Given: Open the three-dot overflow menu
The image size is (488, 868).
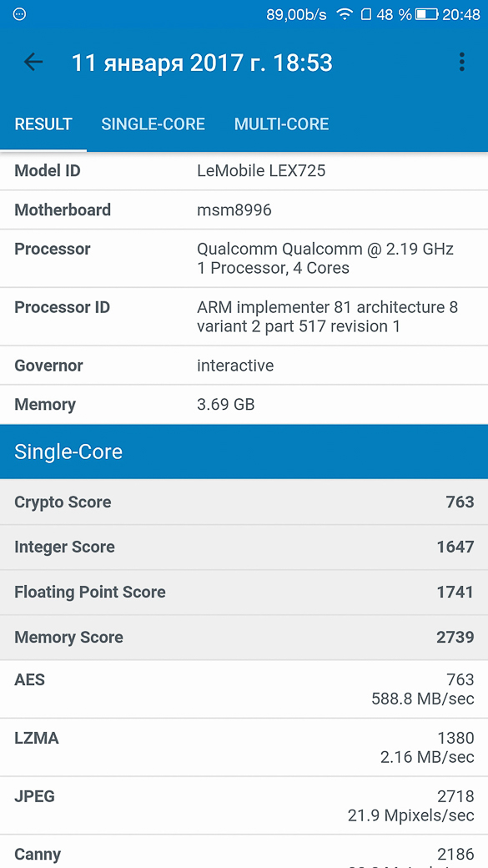Looking at the screenshot, I should (461, 62).
